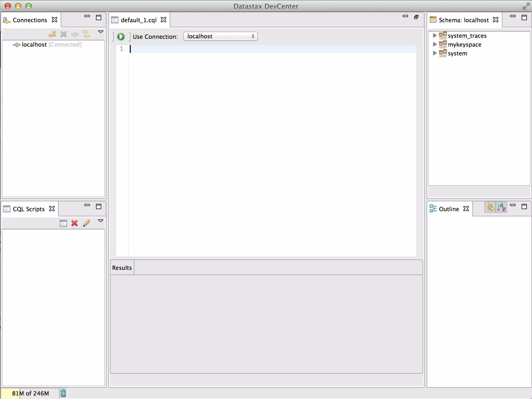The height and width of the screenshot is (399, 532).
Task: Expand the system keyspace node
Action: pos(435,53)
